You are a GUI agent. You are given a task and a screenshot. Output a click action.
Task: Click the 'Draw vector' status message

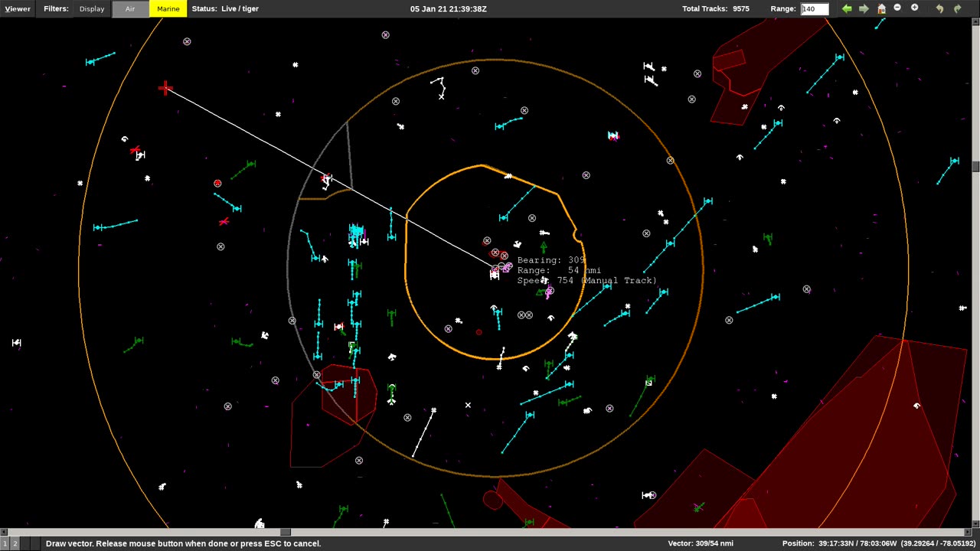click(x=183, y=543)
